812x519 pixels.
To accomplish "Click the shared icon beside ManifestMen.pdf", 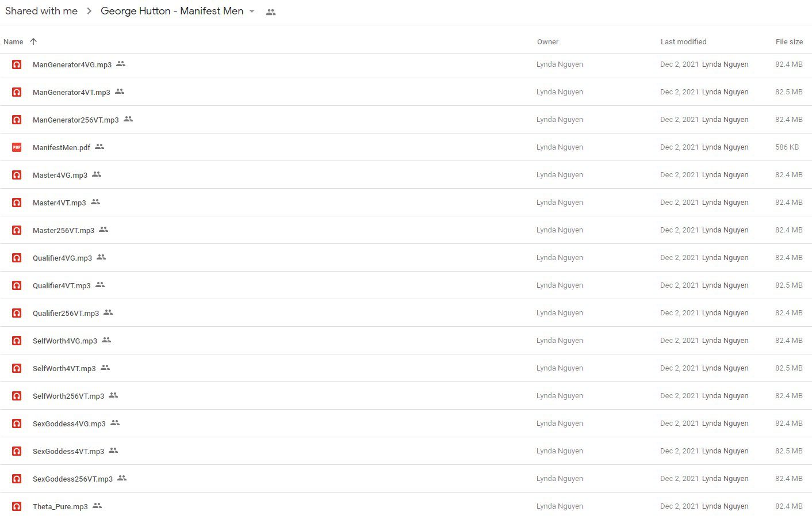I will 99,147.
